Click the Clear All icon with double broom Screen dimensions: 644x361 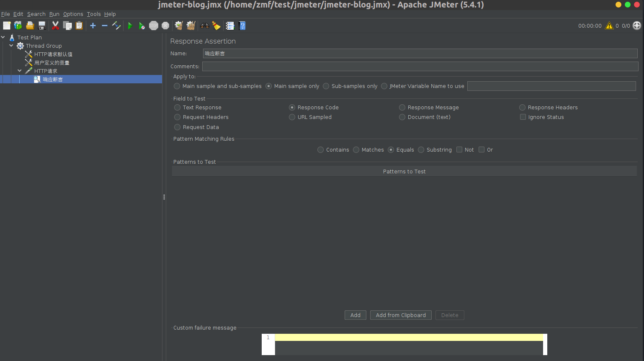191,26
